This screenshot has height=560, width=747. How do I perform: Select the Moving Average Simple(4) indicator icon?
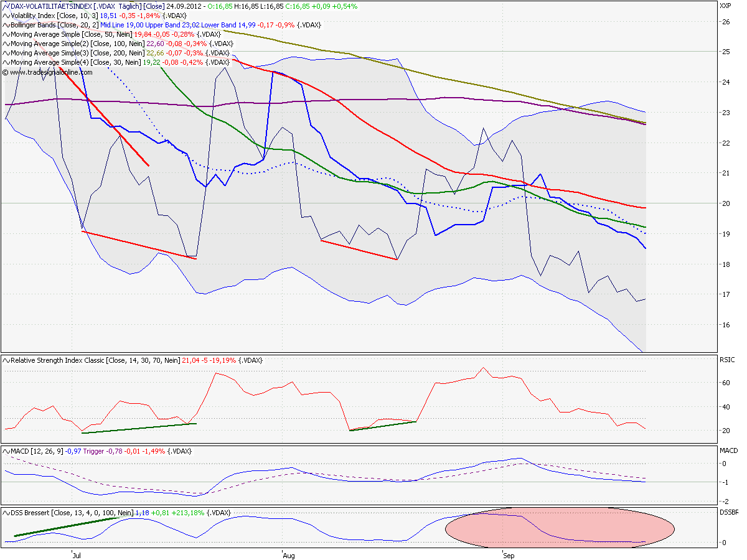click(x=6, y=62)
